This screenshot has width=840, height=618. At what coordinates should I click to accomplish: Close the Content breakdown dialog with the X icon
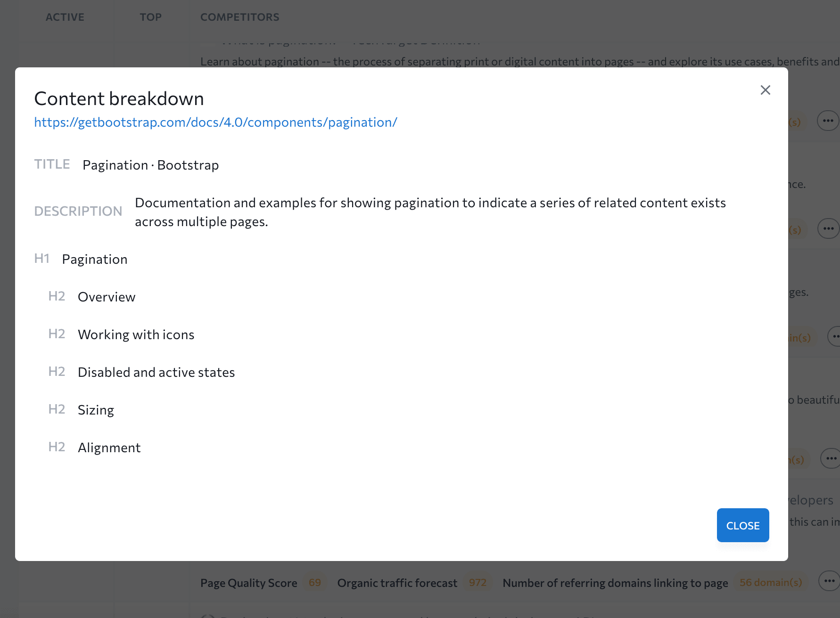pos(765,90)
